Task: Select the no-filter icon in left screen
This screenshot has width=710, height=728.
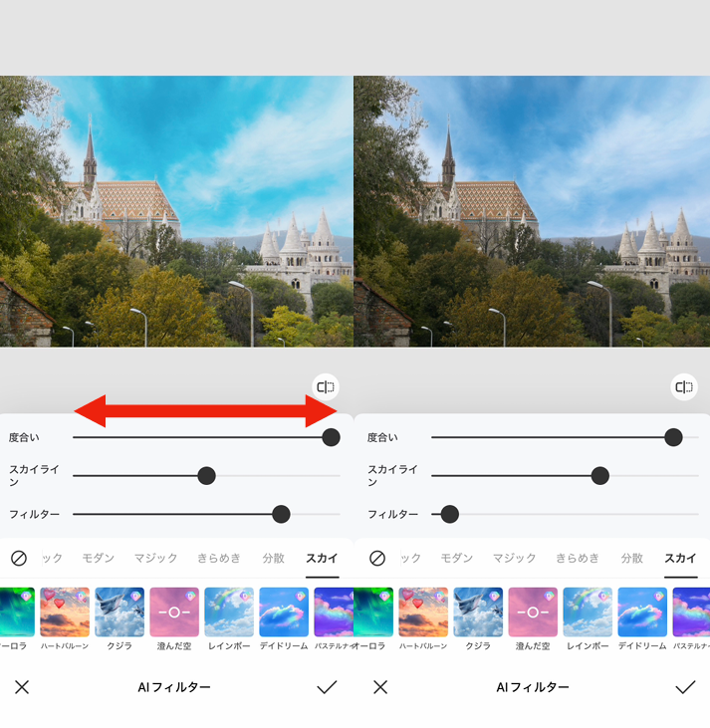Action: tap(19, 558)
